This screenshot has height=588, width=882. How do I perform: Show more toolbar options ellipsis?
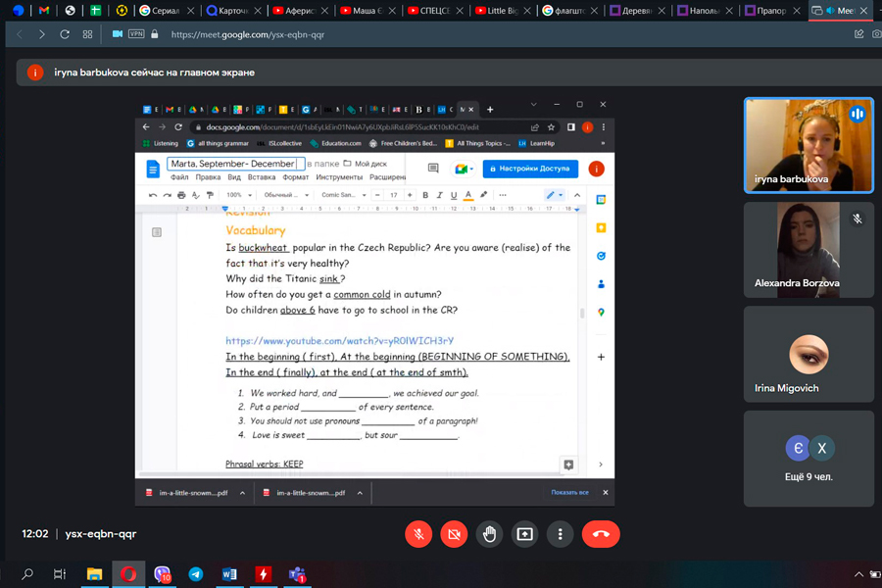tap(503, 195)
